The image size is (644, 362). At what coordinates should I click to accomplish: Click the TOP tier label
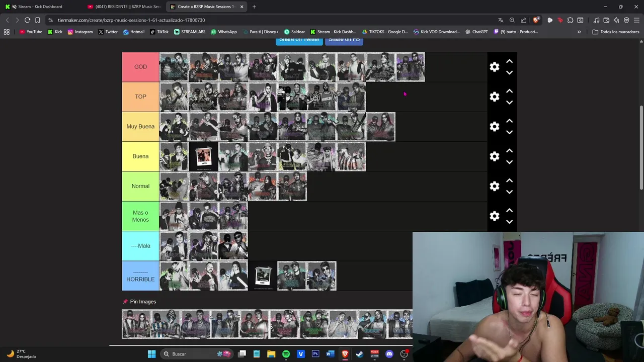140,97
